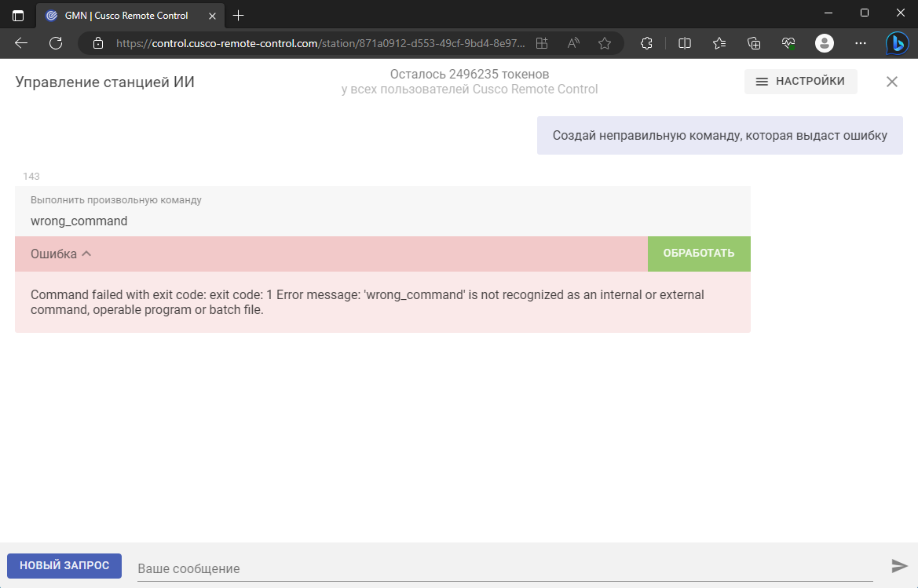918x588 pixels.
Task: Open browser Extensions puzzle icon
Action: click(646, 43)
